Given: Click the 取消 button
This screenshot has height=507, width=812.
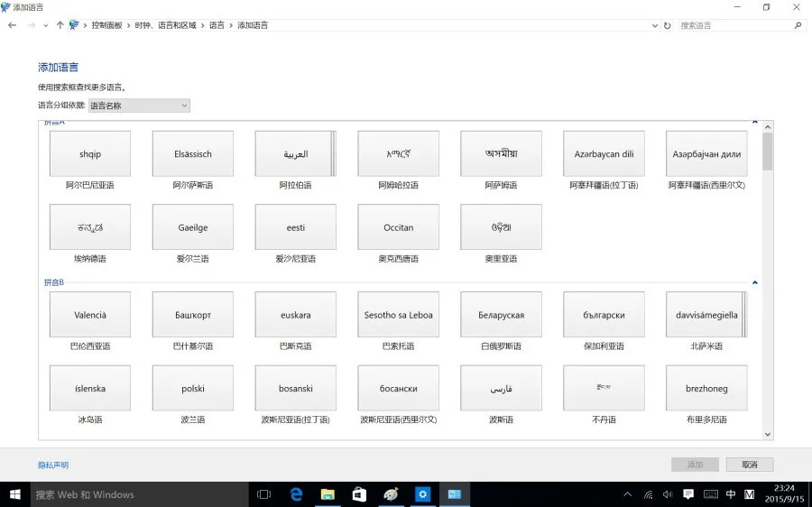Looking at the screenshot, I should click(750, 465).
